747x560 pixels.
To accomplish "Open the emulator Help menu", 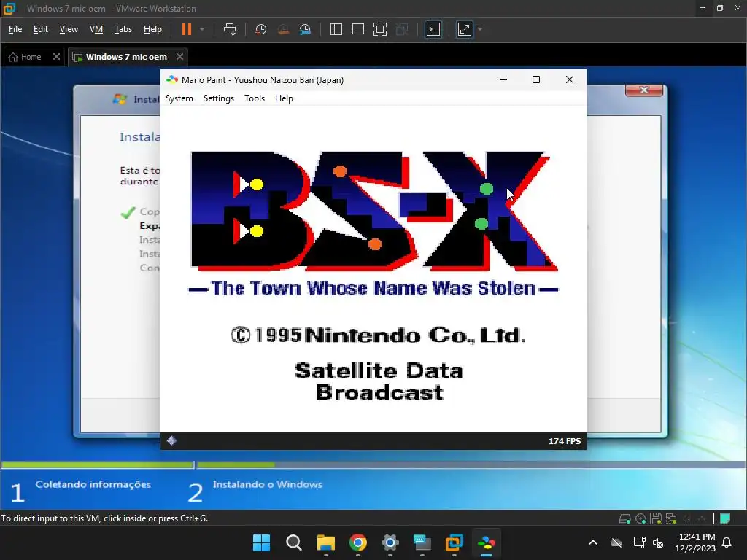I will [x=284, y=98].
